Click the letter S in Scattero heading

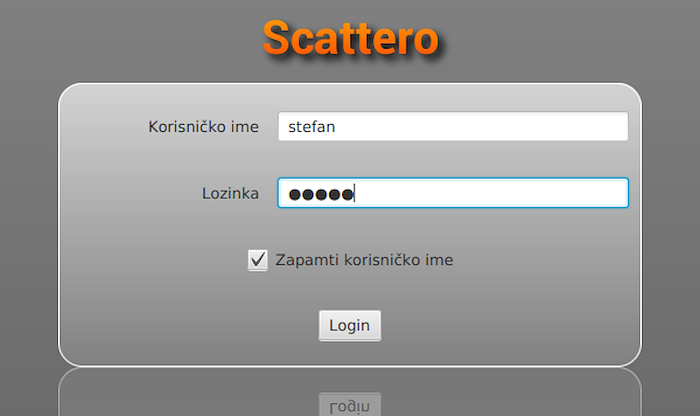(277, 39)
